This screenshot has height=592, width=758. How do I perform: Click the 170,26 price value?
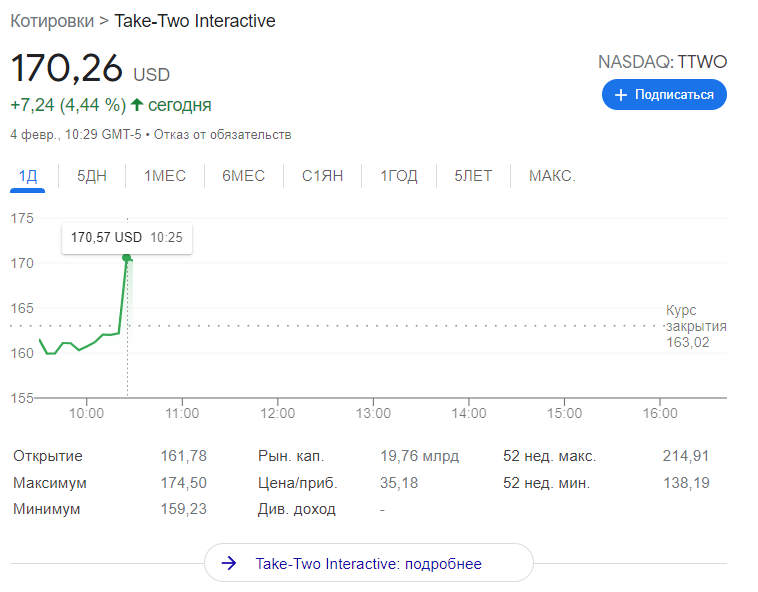[67, 68]
